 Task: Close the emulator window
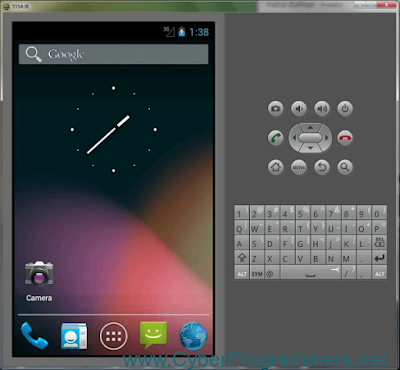point(386,5)
